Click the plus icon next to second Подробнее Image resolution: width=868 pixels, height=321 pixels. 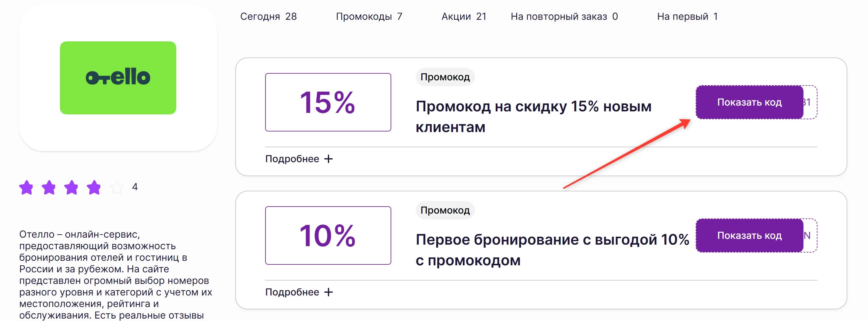(x=328, y=292)
